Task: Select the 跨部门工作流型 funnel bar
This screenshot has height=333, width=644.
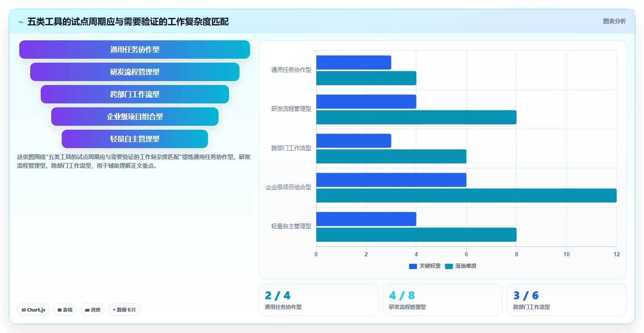Action: click(x=134, y=94)
